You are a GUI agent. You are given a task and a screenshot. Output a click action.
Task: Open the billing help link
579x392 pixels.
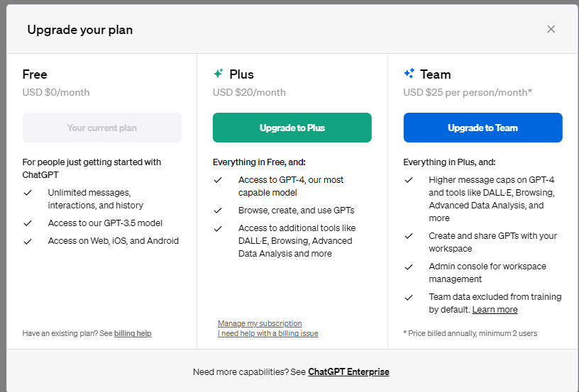coord(133,333)
